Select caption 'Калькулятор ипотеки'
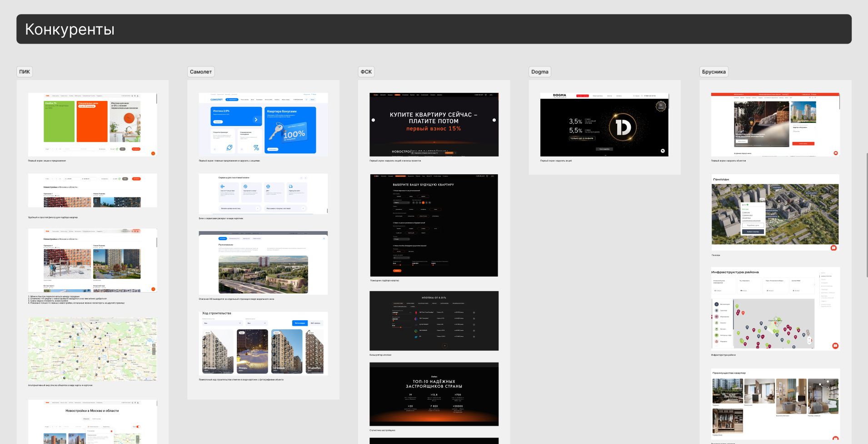868x444 pixels. [380, 355]
